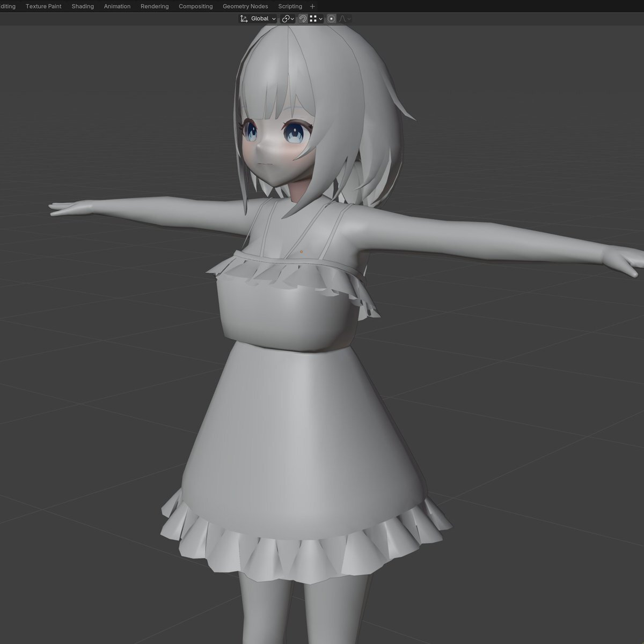Open the transform pivot point dropdown
The image size is (644, 644).
click(x=289, y=19)
